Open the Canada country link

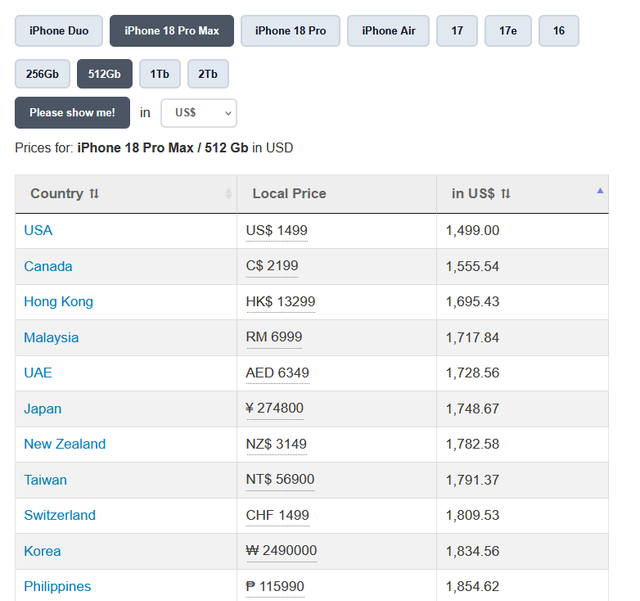48,266
